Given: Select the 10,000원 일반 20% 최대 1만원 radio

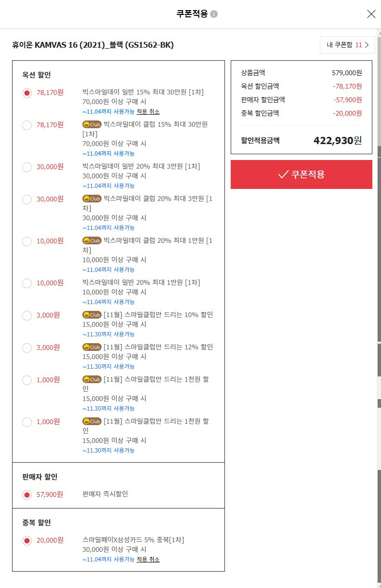Looking at the screenshot, I should (x=27, y=283).
